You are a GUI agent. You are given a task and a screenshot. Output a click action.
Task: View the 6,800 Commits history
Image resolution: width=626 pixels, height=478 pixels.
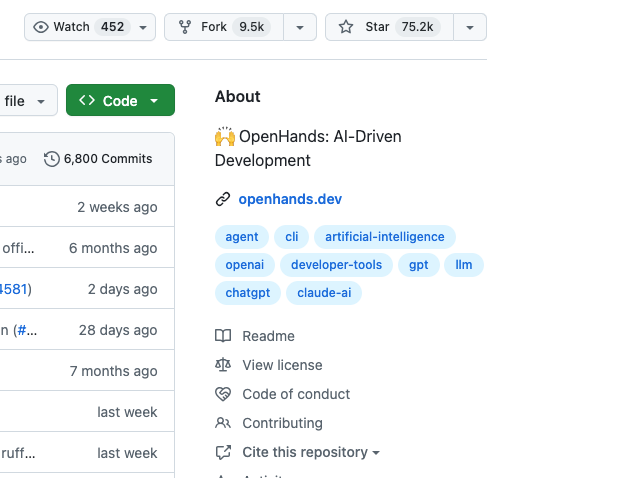pos(98,159)
